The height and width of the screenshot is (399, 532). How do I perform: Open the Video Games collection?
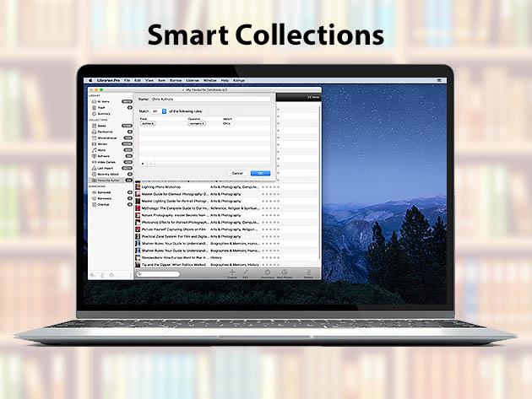[x=111, y=162]
